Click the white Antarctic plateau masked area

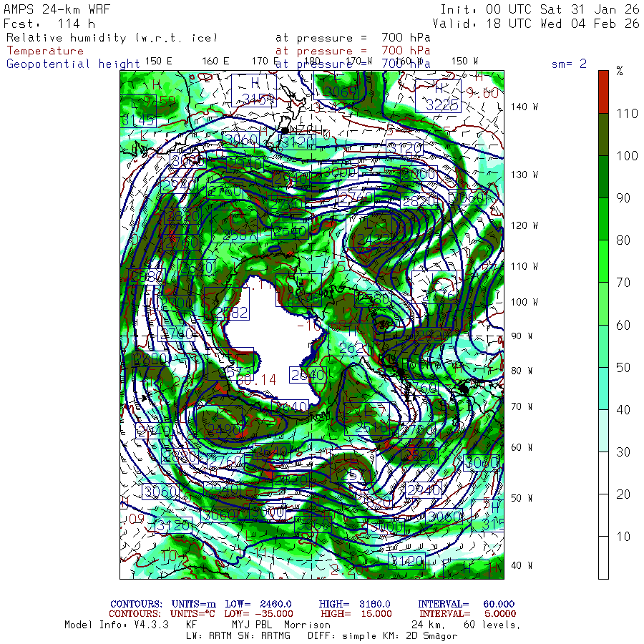271,341
